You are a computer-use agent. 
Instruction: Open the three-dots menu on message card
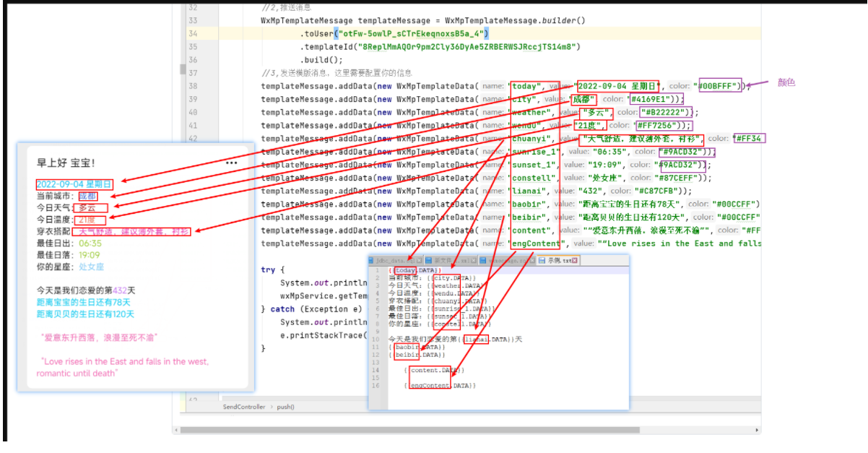(231, 163)
